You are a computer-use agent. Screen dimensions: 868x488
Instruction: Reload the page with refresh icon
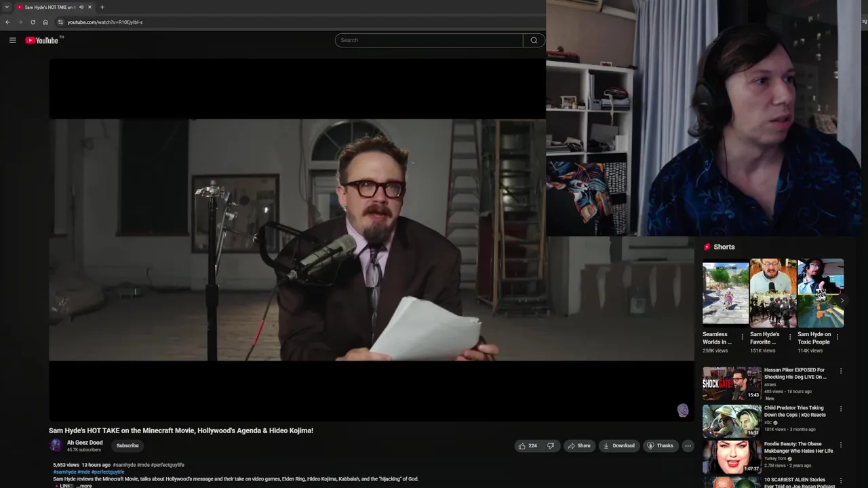click(x=33, y=22)
